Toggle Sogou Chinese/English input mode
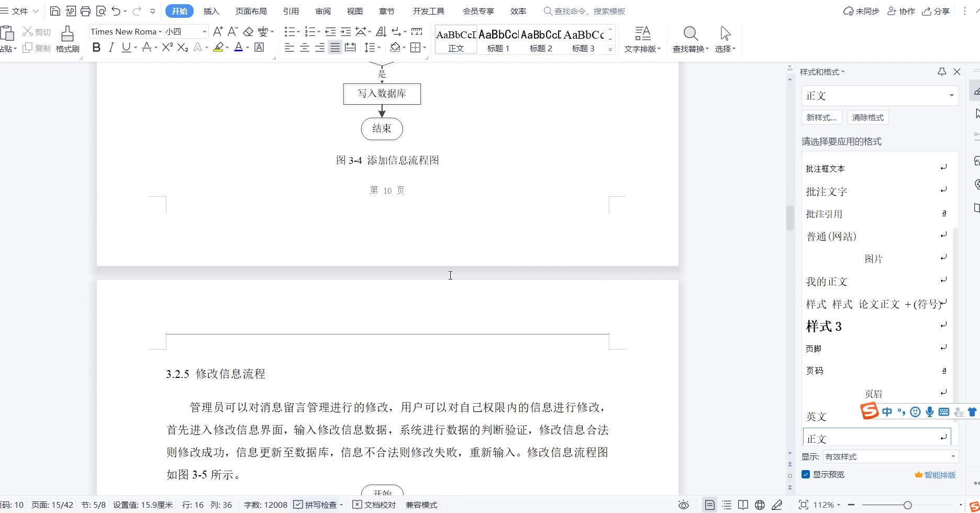Image resolution: width=980 pixels, height=513 pixels. tap(887, 412)
